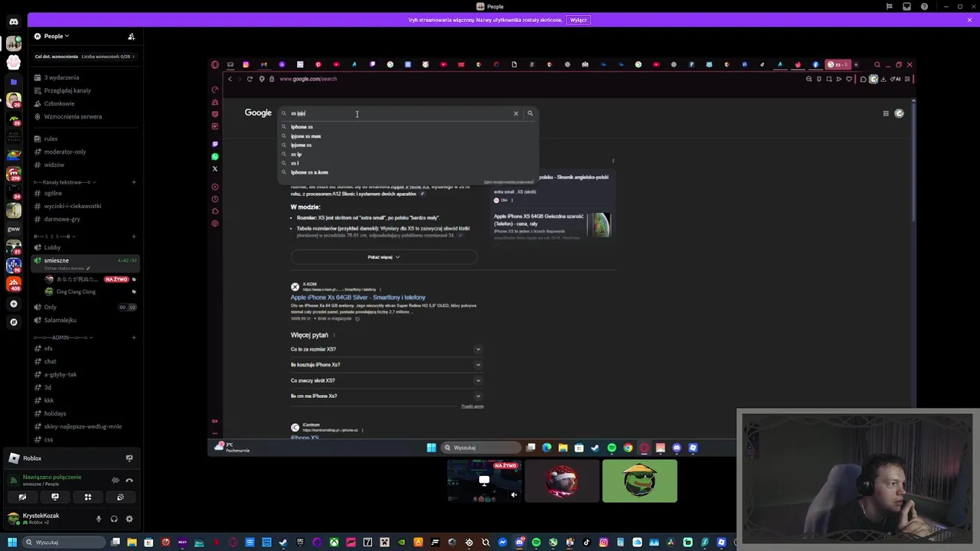Select the Pepe avatar participant tile
The height and width of the screenshot is (551, 980).
tap(639, 481)
